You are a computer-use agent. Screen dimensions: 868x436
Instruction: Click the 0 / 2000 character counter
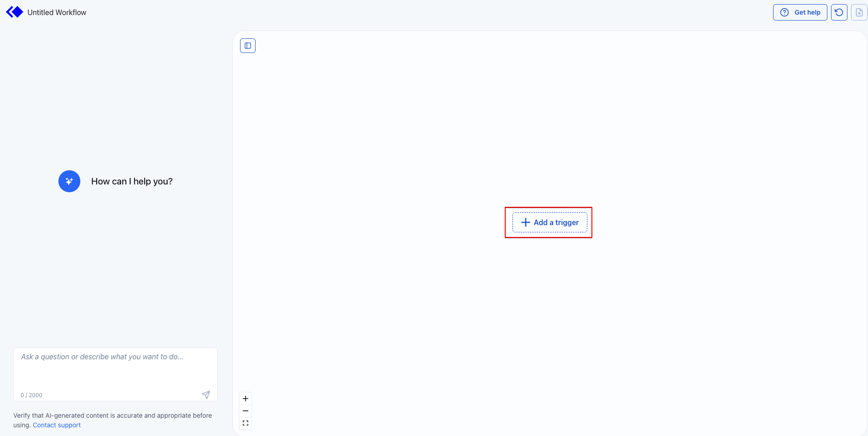pos(31,395)
